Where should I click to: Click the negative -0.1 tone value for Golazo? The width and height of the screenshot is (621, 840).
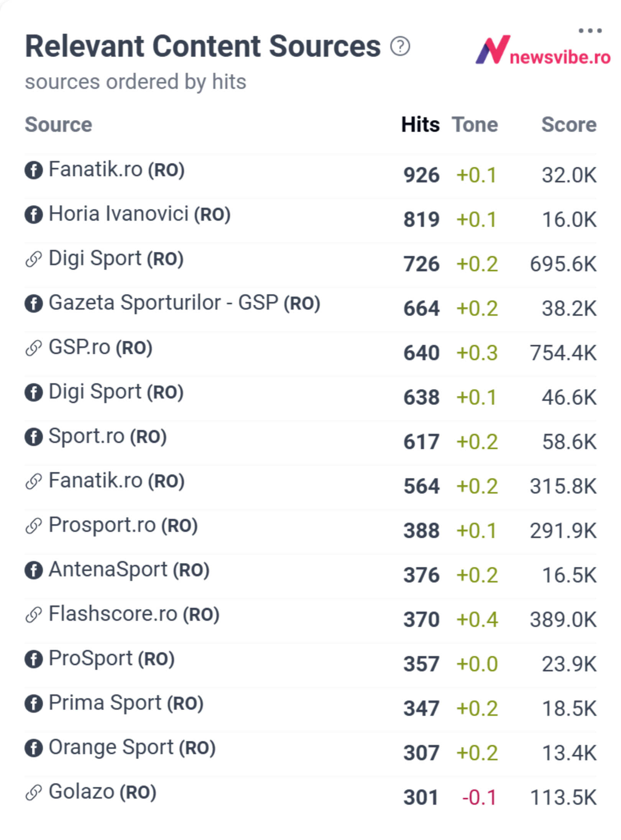(x=479, y=798)
